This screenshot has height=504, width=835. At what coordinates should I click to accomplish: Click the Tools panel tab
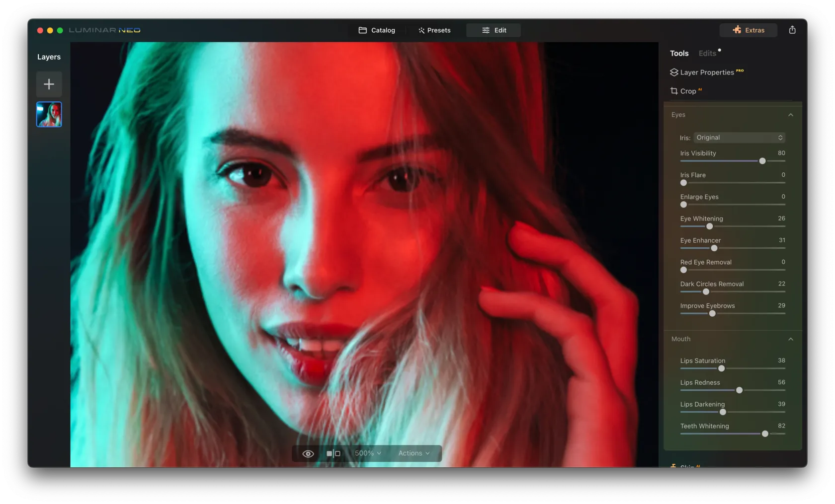pos(679,53)
